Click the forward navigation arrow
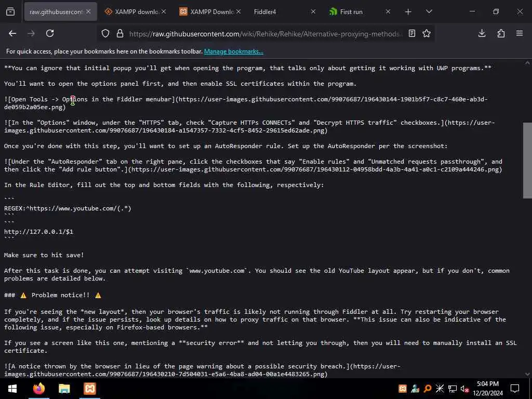 click(x=31, y=33)
